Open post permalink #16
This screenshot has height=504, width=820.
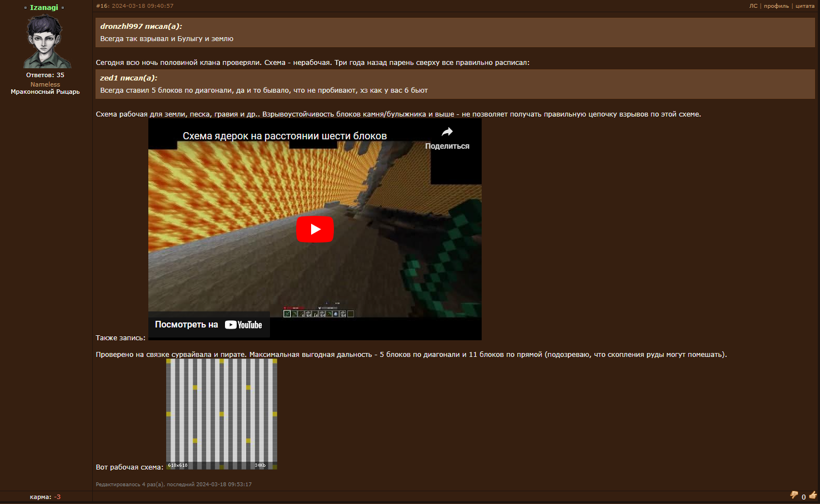[x=102, y=6]
